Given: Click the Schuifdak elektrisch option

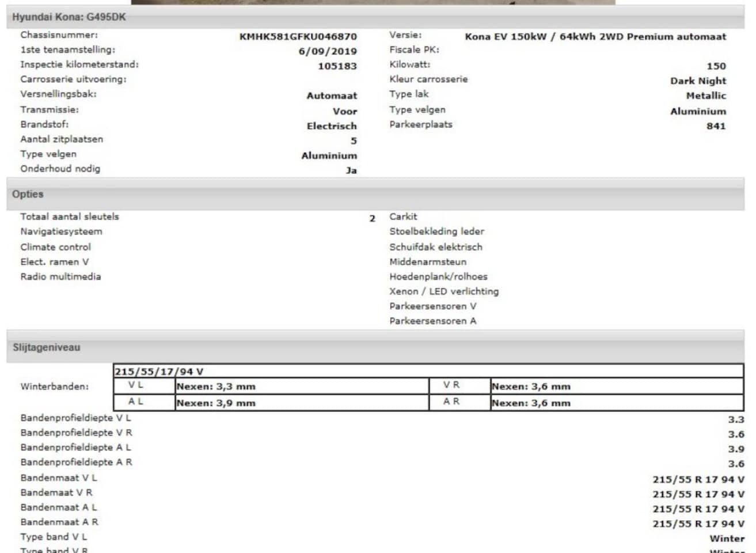Looking at the screenshot, I should tap(436, 247).
